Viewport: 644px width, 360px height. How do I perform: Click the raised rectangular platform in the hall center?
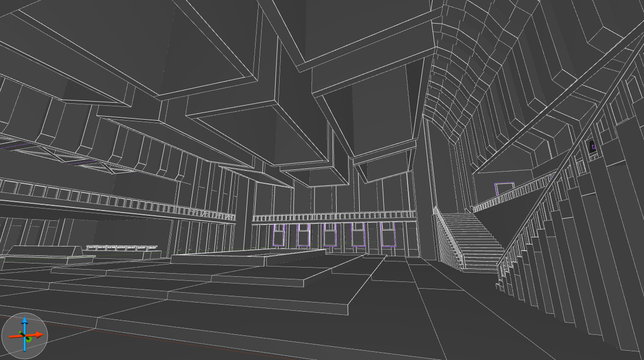click(x=249, y=256)
